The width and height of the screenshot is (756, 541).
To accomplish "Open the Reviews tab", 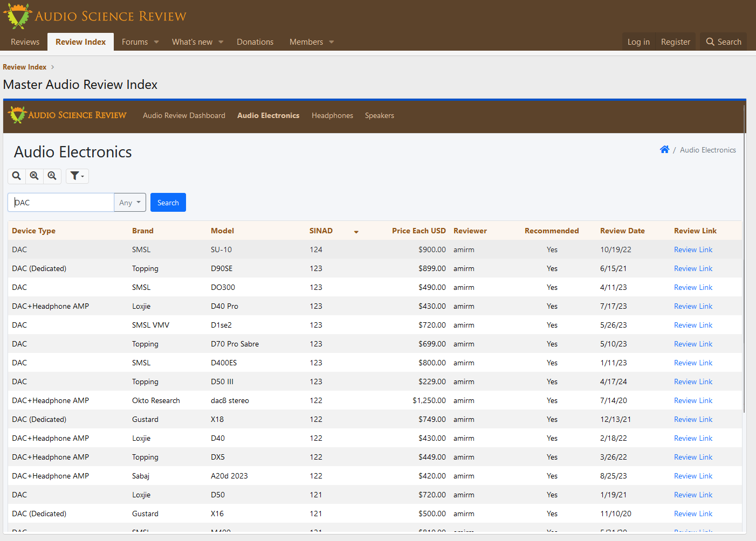I will pyautogui.click(x=25, y=41).
